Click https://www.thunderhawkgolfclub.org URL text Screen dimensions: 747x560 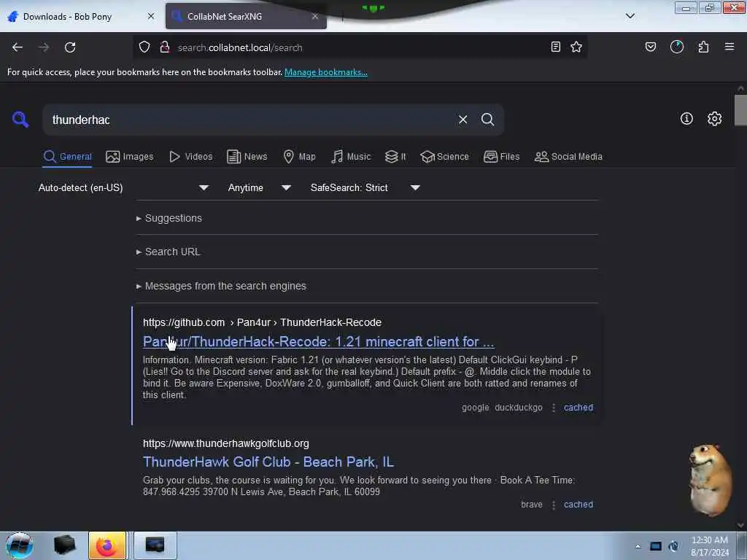click(x=226, y=444)
